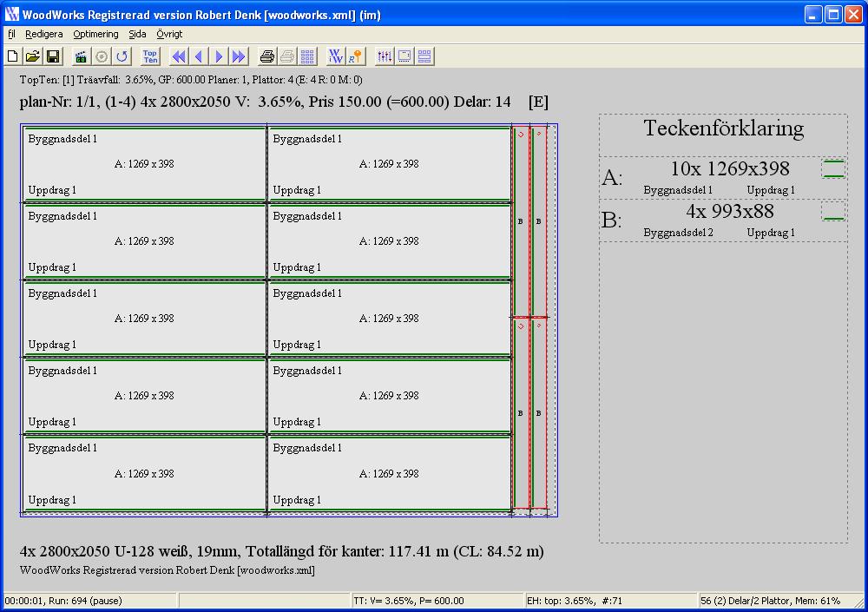The image size is (868, 612).
Task: Click the green edge symbol for part B
Action: (833, 211)
